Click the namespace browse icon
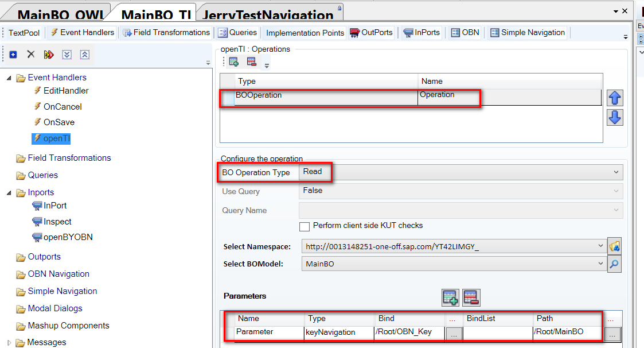Image resolution: width=644 pixels, height=348 pixels. click(x=614, y=246)
